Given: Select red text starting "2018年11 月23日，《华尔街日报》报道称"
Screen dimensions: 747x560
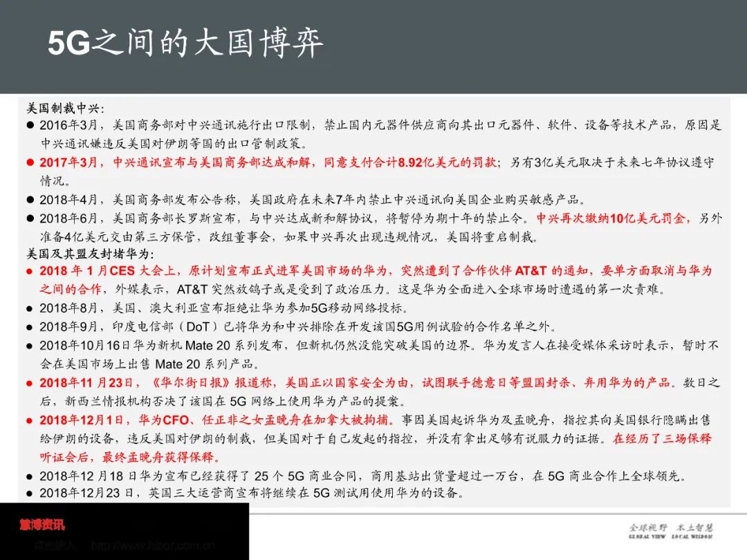Looking at the screenshot, I should coord(354,383).
